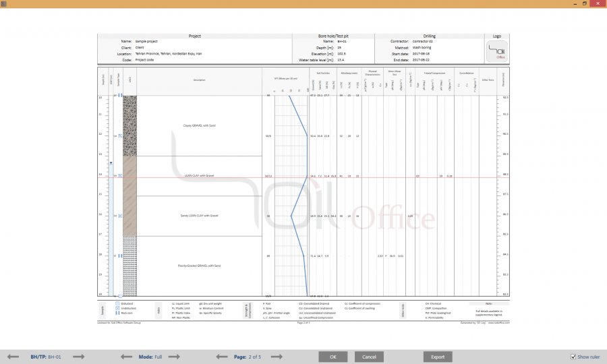The height and width of the screenshot is (364, 607).
Task: Click the elevation value '102.5'
Action: click(x=341, y=54)
